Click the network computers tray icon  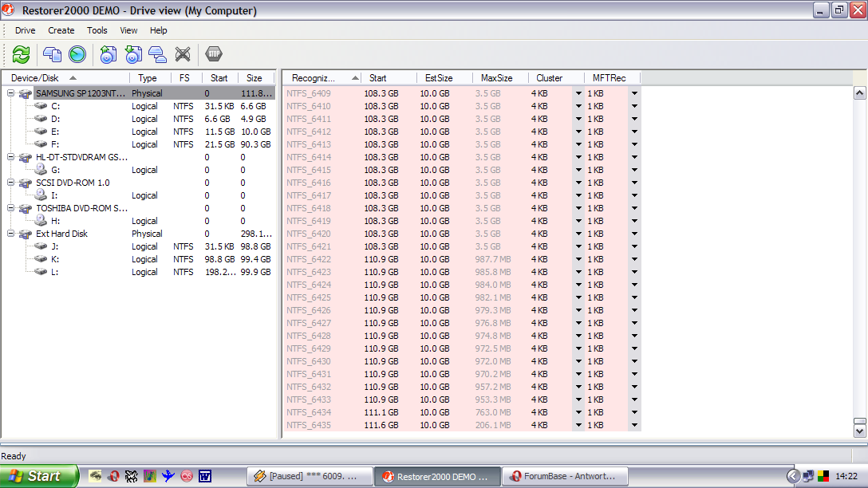click(808, 476)
